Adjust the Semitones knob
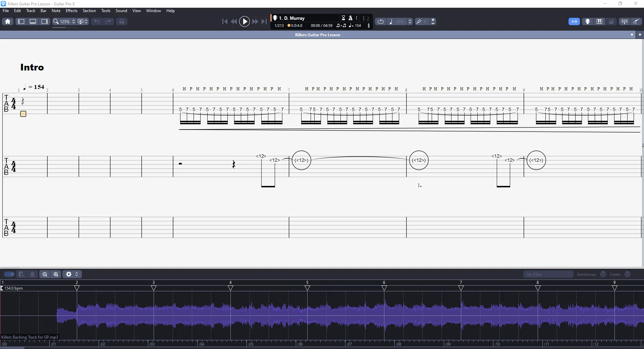 603,274
